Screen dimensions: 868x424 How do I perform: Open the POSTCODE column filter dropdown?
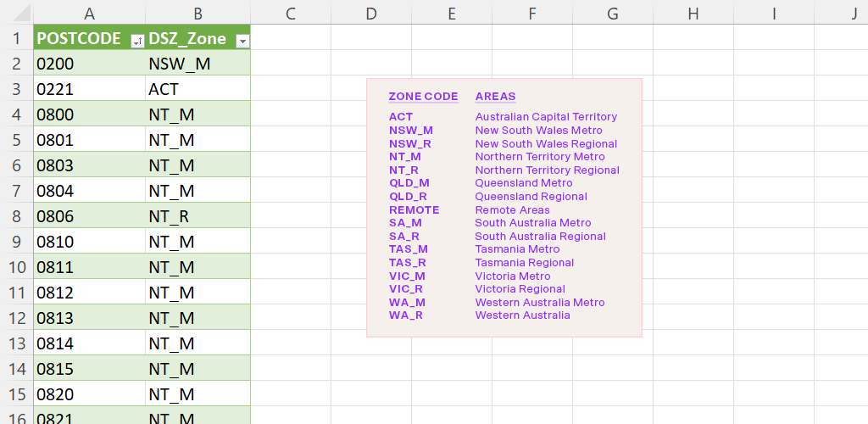point(136,41)
